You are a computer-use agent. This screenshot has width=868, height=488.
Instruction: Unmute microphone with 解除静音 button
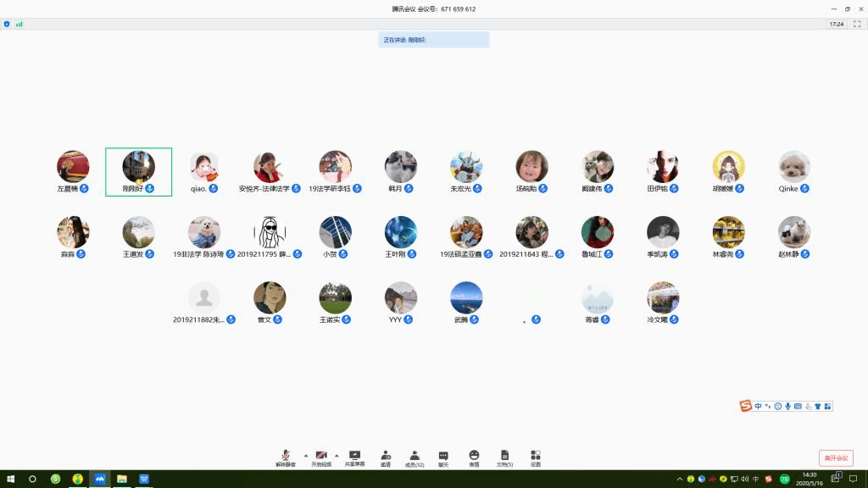click(x=286, y=457)
